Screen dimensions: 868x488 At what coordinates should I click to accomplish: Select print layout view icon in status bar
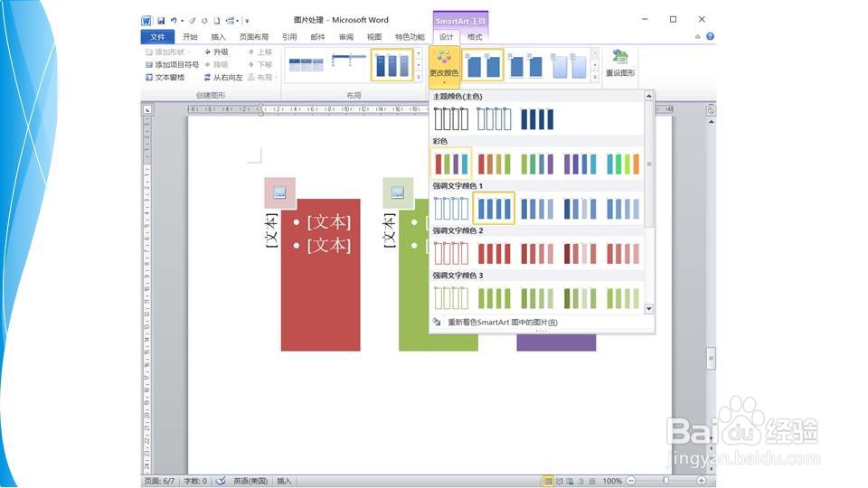click(548, 481)
